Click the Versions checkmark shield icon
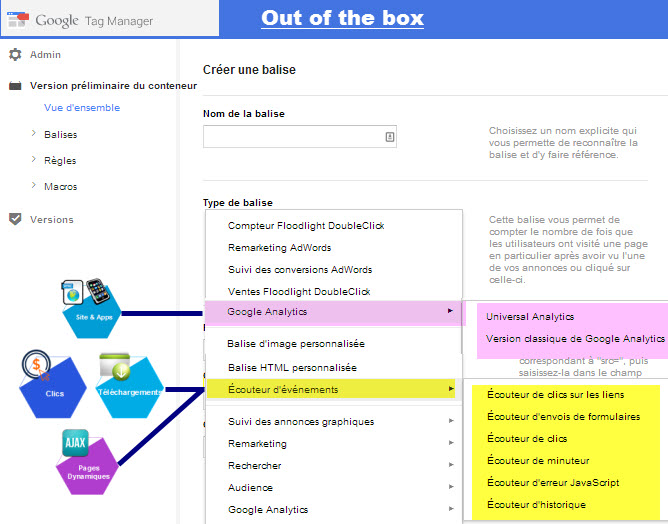 pos(15,219)
